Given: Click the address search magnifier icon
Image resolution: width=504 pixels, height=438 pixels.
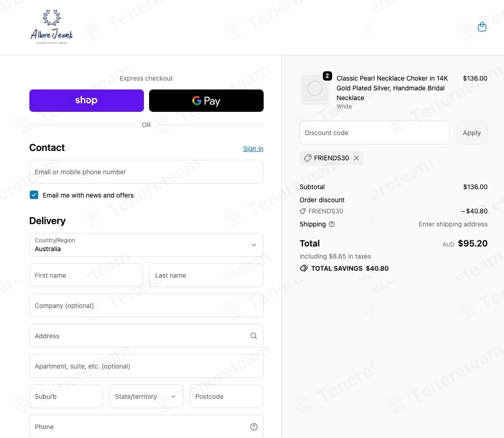Looking at the screenshot, I should (x=253, y=336).
